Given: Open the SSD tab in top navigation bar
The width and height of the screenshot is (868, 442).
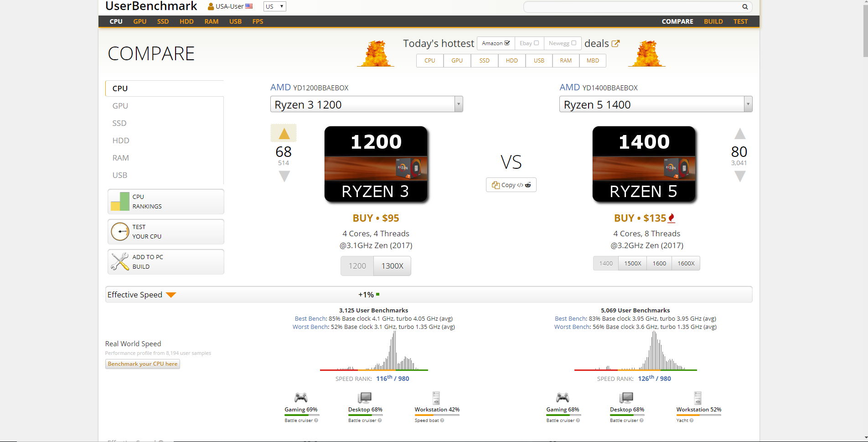Looking at the screenshot, I should click(x=163, y=21).
